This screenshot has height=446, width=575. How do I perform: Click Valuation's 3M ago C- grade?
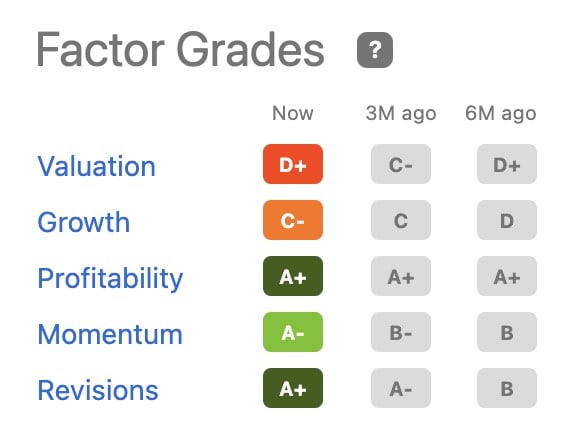(401, 164)
